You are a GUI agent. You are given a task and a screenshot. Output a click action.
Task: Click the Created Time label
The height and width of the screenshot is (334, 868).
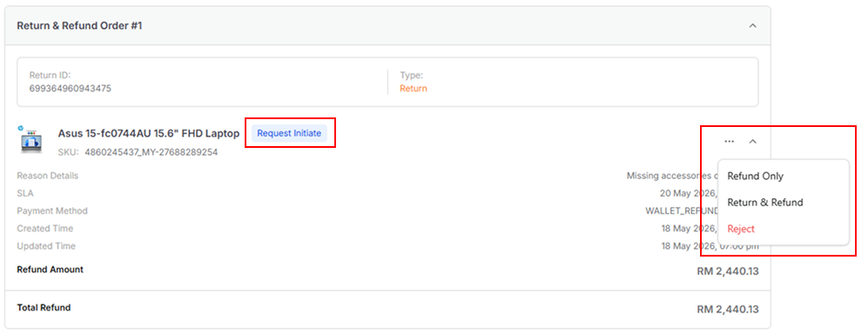(45, 229)
